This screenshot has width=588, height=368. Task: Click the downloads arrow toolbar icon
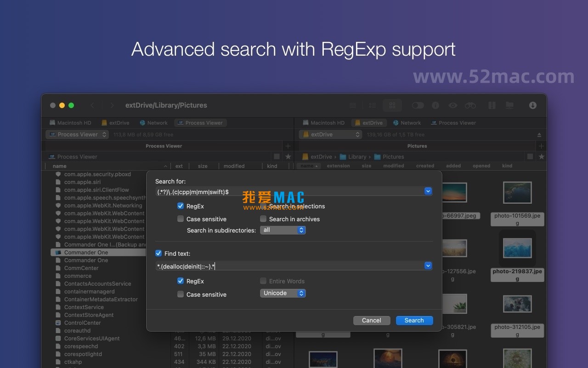[532, 105]
